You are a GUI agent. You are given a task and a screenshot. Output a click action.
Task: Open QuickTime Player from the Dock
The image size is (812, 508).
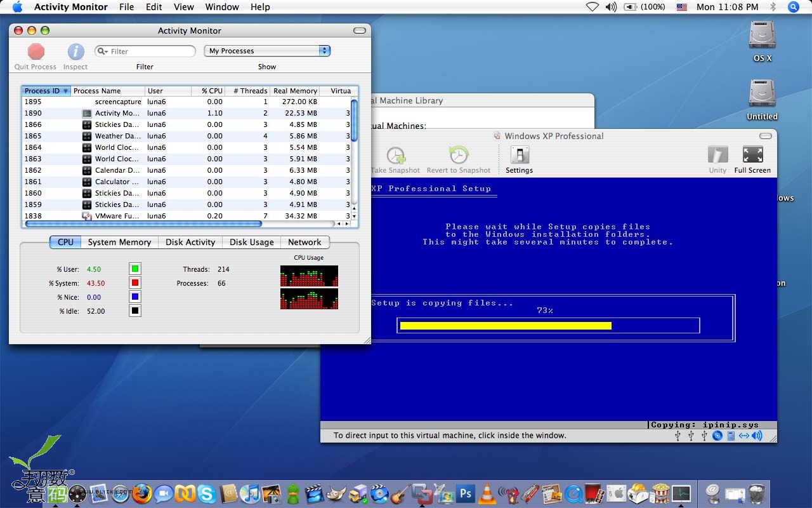(x=573, y=493)
